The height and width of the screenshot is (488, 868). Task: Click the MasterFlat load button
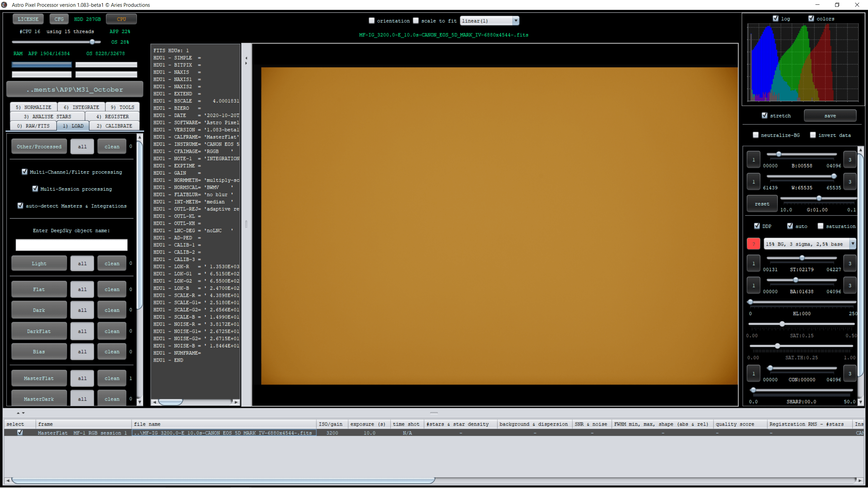click(x=39, y=378)
